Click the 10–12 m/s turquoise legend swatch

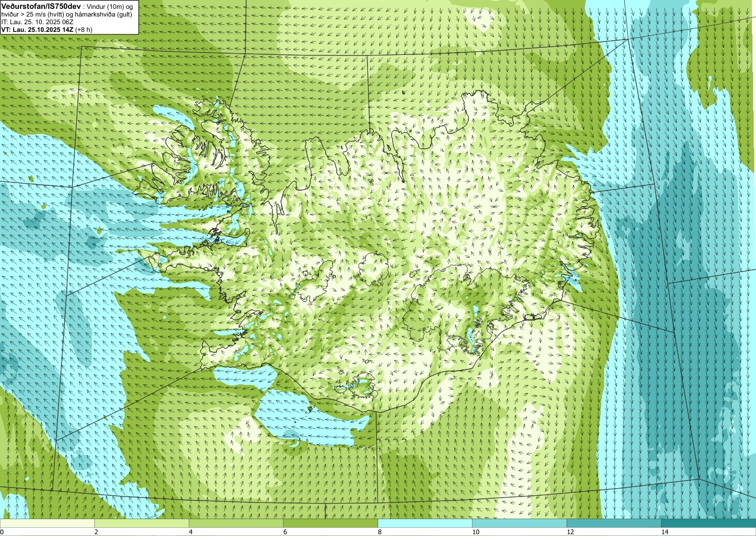(x=520, y=523)
